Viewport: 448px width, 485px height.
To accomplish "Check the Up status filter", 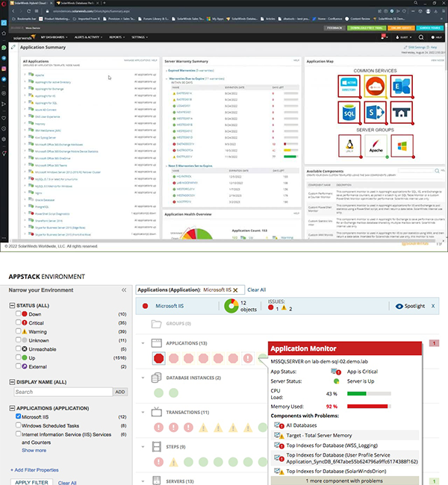I will pos(18,357).
